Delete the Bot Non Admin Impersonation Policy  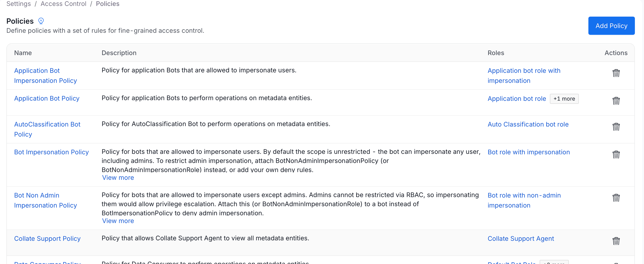616,198
